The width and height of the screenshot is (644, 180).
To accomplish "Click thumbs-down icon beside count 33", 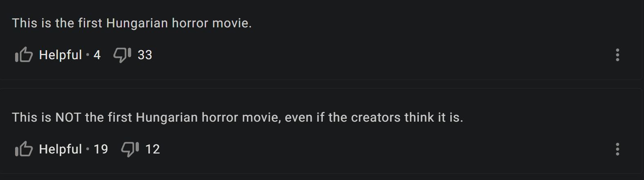I will [122, 55].
